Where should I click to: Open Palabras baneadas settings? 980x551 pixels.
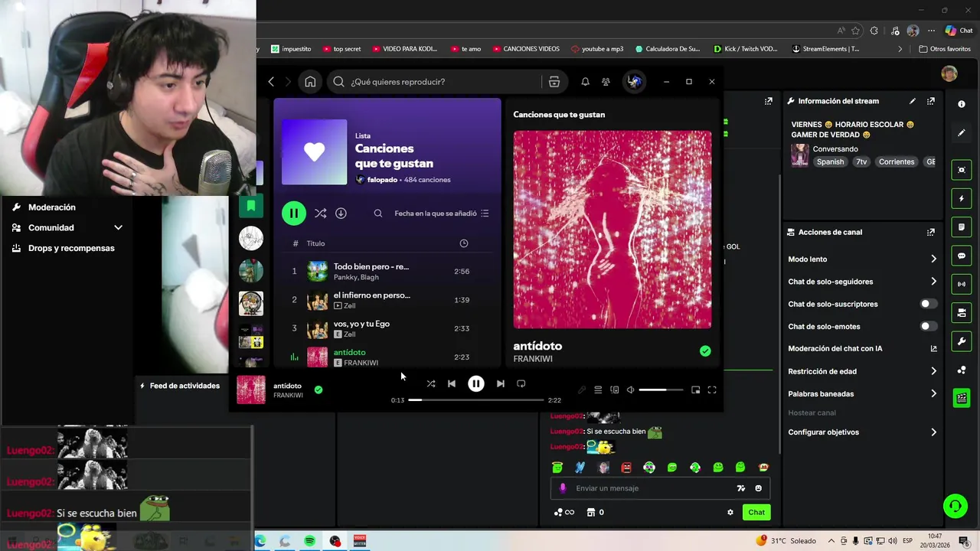point(862,394)
